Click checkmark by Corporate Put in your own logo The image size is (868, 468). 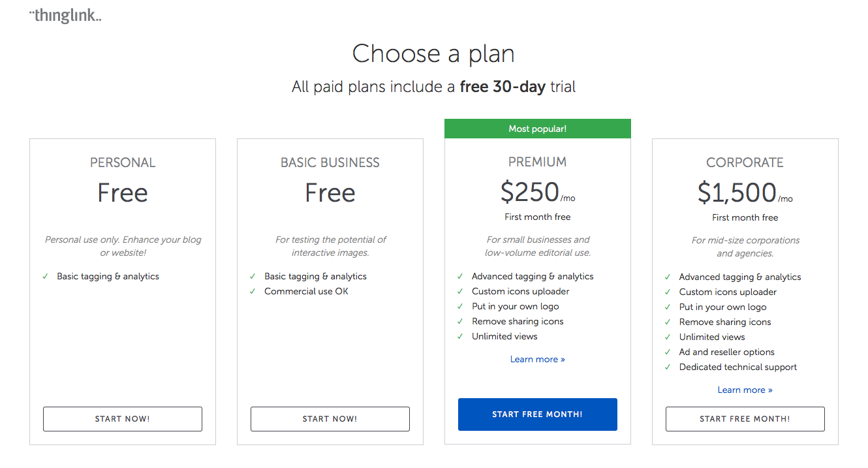coord(668,307)
